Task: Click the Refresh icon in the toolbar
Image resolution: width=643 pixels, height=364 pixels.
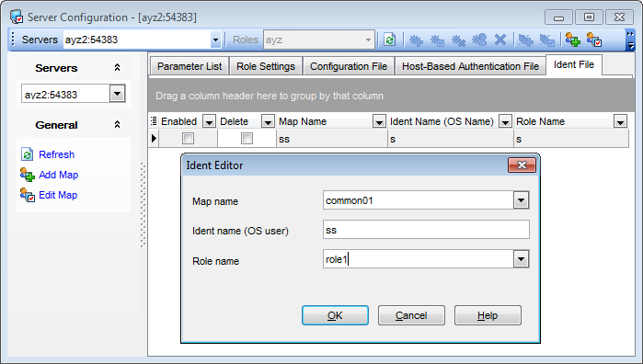Action: tap(390, 40)
